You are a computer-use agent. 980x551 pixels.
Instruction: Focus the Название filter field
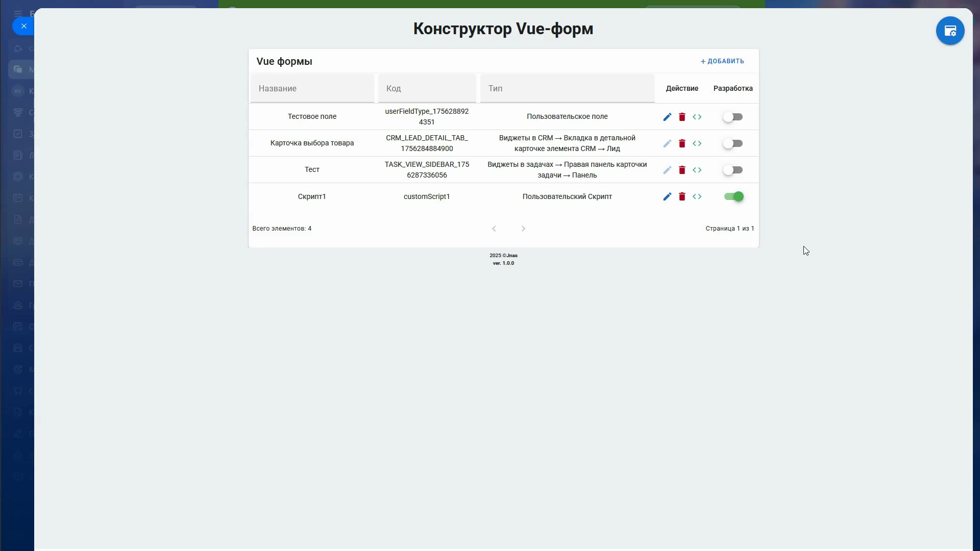312,88
